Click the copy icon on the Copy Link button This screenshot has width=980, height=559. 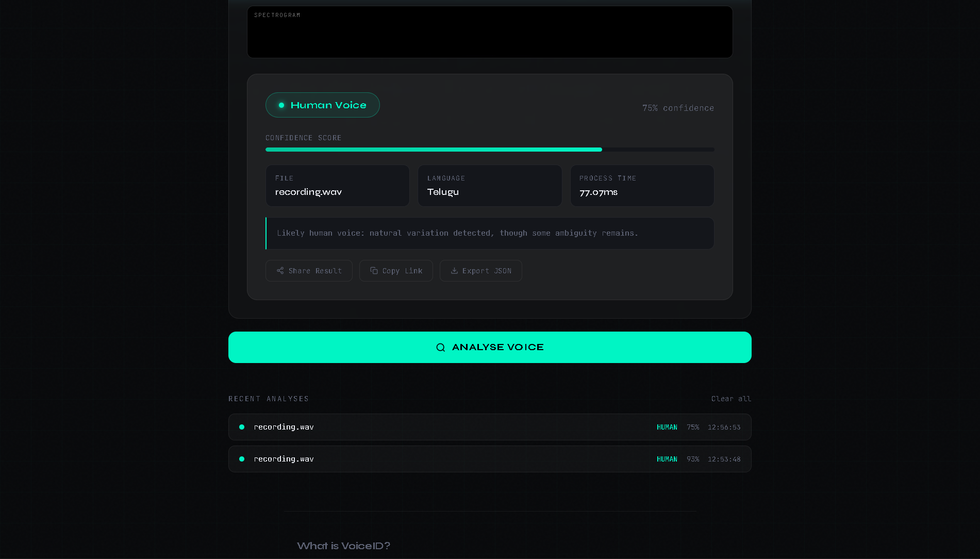pyautogui.click(x=373, y=271)
